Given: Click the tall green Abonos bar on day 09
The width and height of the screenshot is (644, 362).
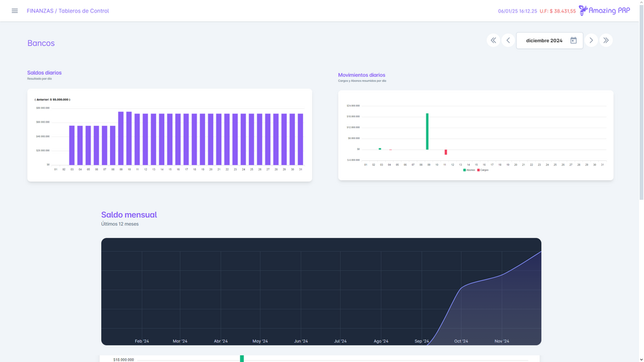Looking at the screenshot, I should pyautogui.click(x=427, y=131).
